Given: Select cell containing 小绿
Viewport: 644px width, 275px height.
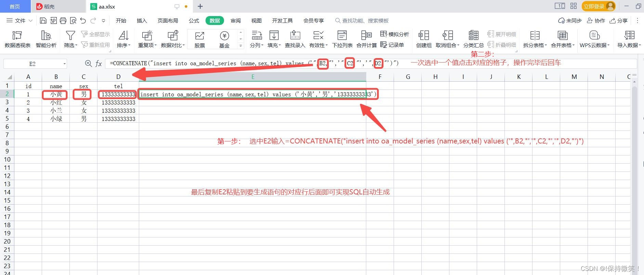Looking at the screenshot, I should click(x=56, y=119).
